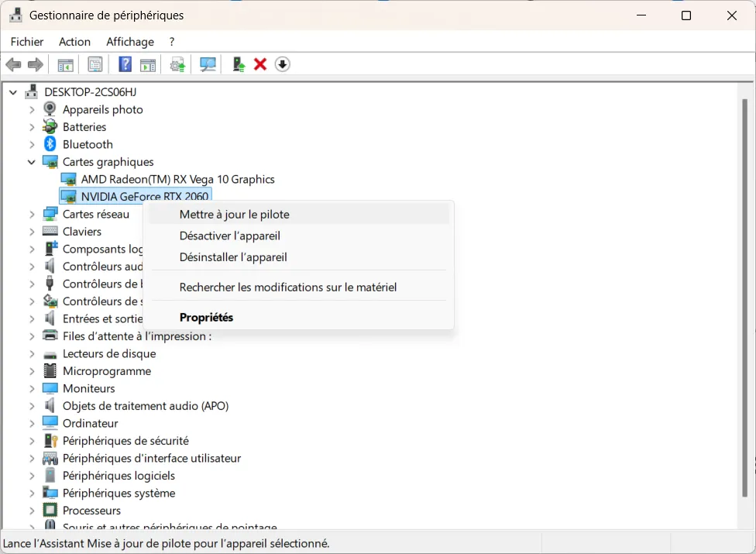Image resolution: width=756 pixels, height=554 pixels.
Task: Click the Lecteurs de disque drive icon
Action: tap(50, 354)
